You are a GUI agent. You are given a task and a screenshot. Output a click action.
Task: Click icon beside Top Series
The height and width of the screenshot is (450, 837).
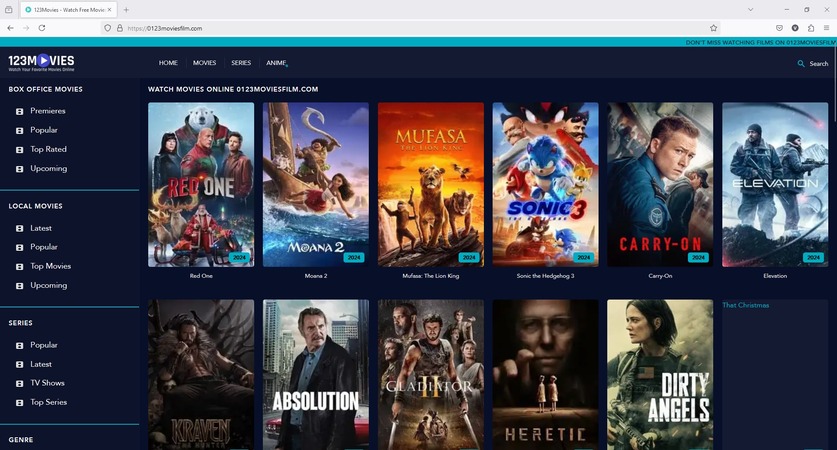20,402
